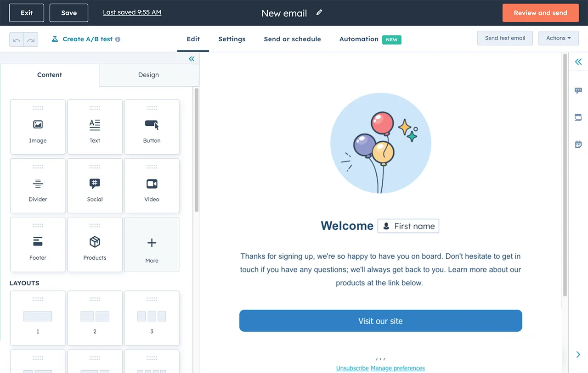Insert a Social block

pos(95,185)
